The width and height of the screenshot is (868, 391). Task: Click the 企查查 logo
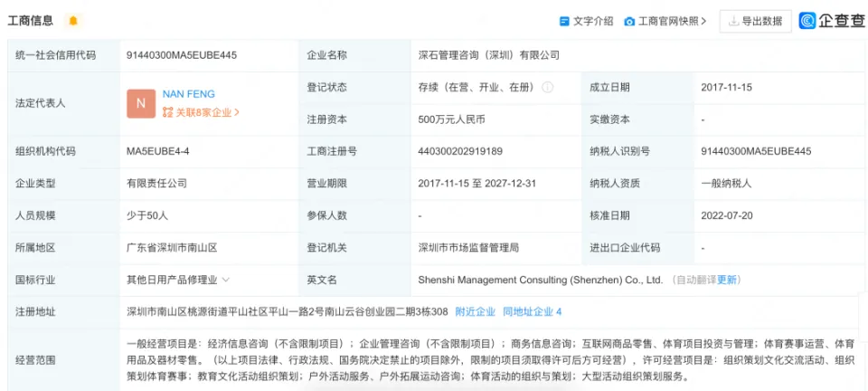click(832, 21)
